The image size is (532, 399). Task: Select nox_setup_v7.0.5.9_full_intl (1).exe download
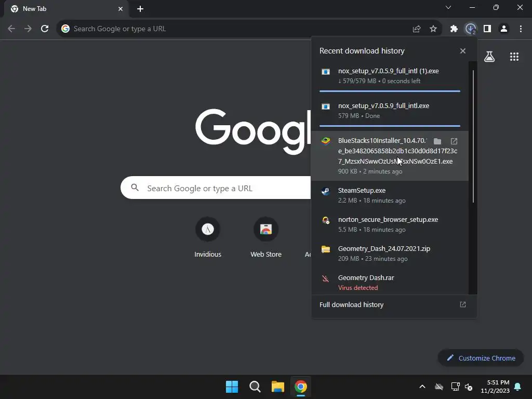click(390, 79)
